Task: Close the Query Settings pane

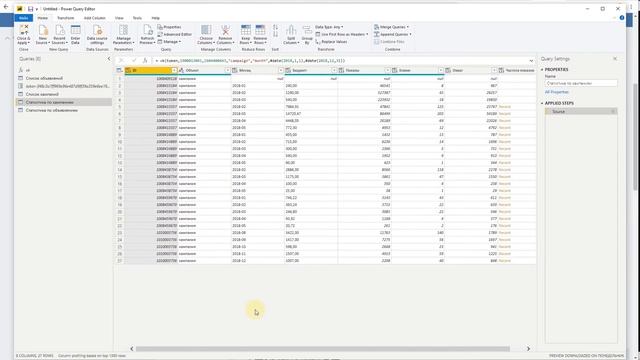Action: pyautogui.click(x=615, y=59)
